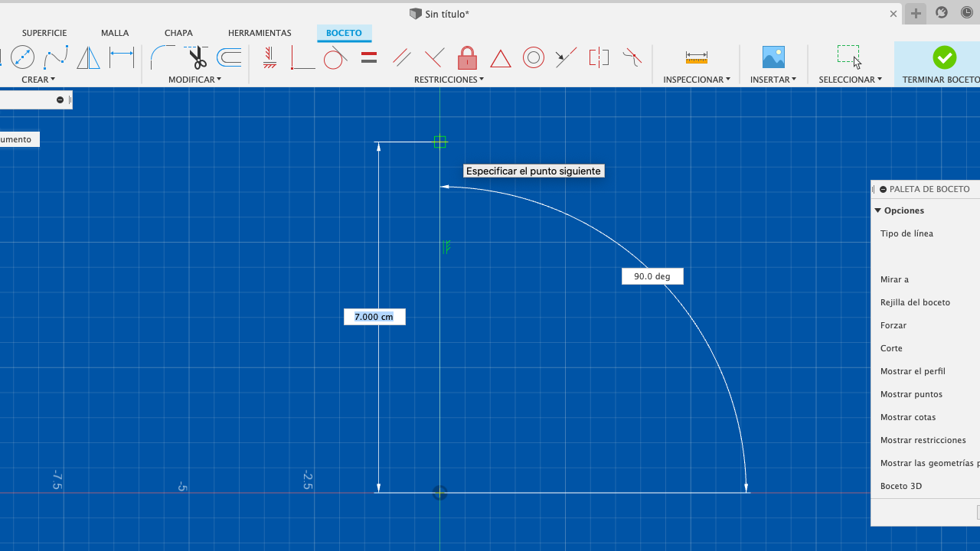This screenshot has height=551, width=980.
Task: Choose the Equal constraint icon
Action: coord(369,57)
